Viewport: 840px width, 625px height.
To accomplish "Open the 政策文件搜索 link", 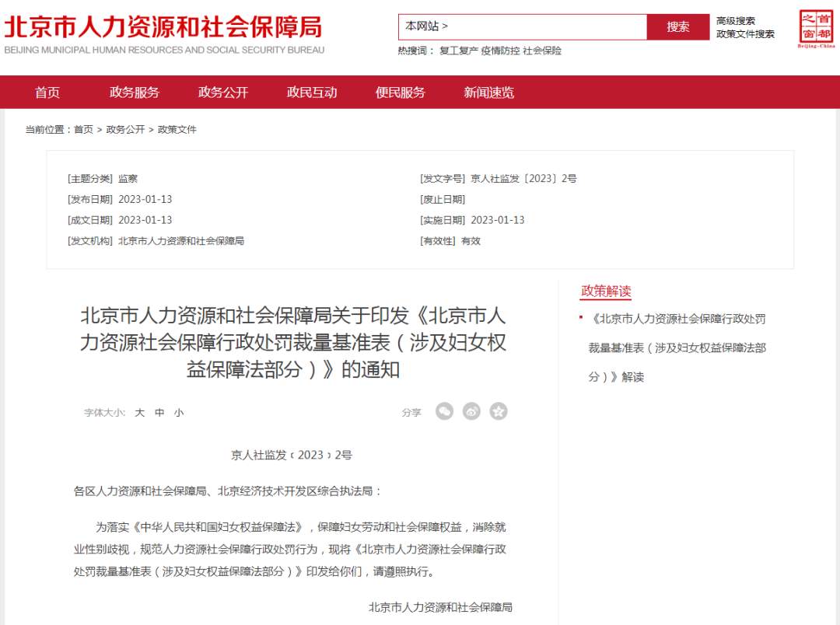I will [x=745, y=34].
